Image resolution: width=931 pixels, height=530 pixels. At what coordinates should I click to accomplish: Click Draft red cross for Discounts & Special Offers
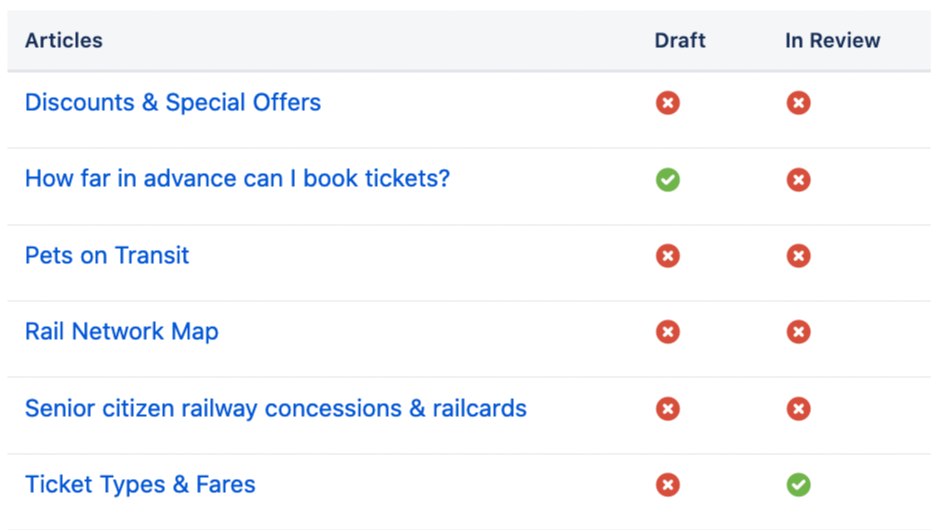[668, 103]
